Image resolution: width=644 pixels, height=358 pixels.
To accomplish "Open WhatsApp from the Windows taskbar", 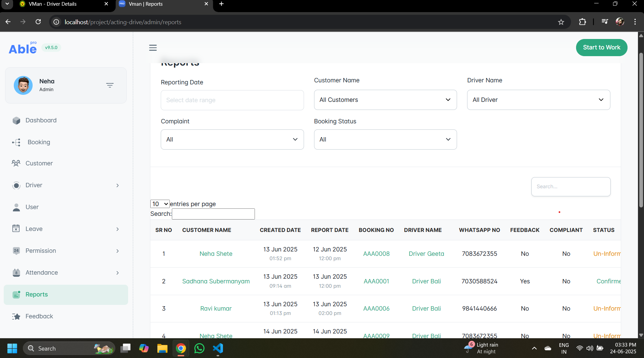I will pyautogui.click(x=199, y=349).
